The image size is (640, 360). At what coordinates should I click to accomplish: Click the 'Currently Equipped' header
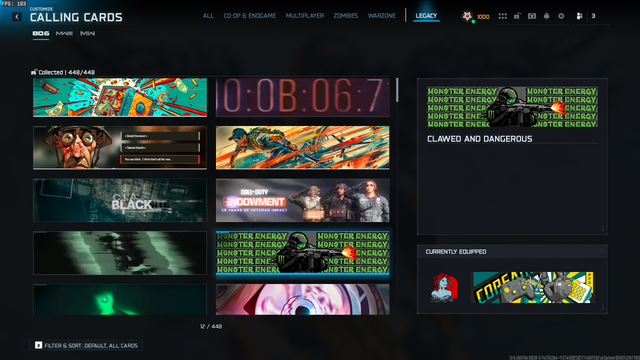(x=456, y=251)
